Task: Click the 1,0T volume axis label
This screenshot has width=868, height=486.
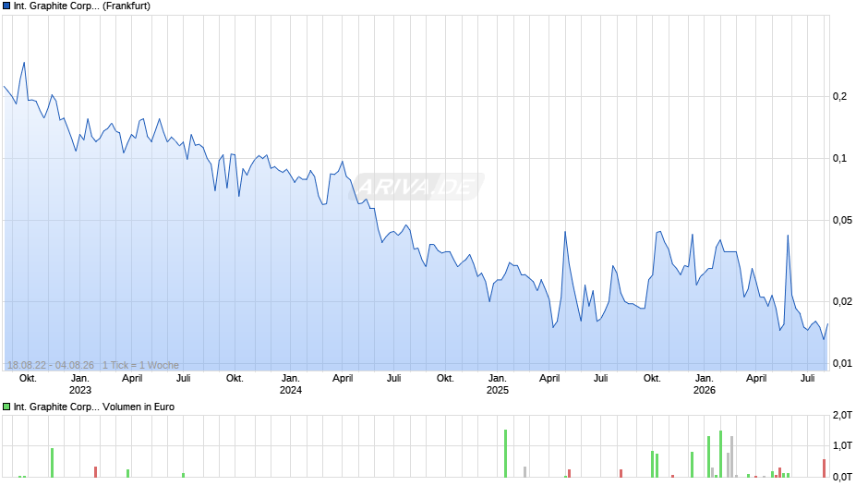Action: pos(842,445)
